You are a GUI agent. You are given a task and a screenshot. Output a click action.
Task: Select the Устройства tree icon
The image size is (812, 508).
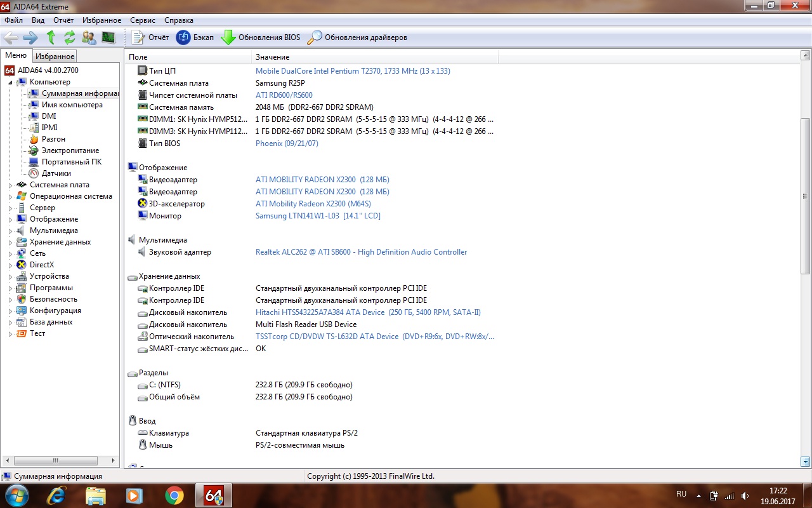point(22,276)
